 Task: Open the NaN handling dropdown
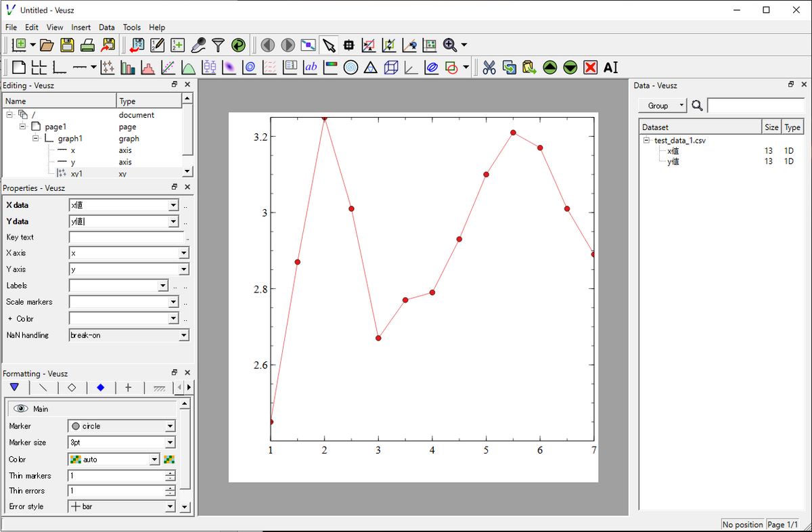tap(184, 335)
